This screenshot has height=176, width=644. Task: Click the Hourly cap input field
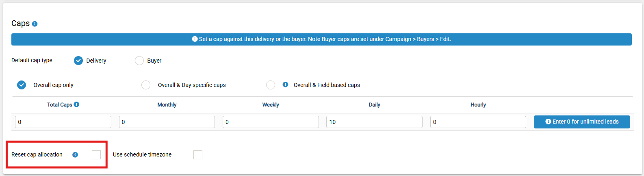[478, 122]
